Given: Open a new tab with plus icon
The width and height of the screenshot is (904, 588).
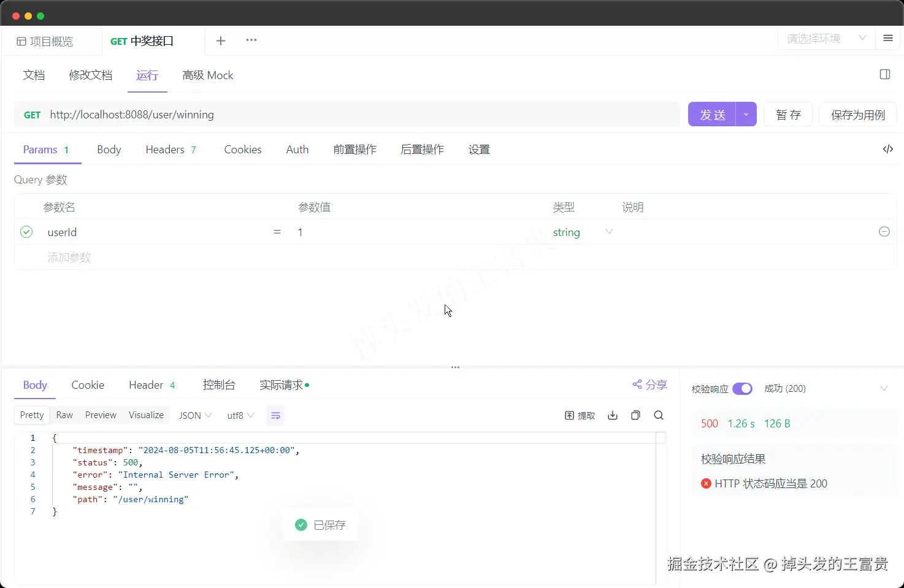Looking at the screenshot, I should pos(221,40).
